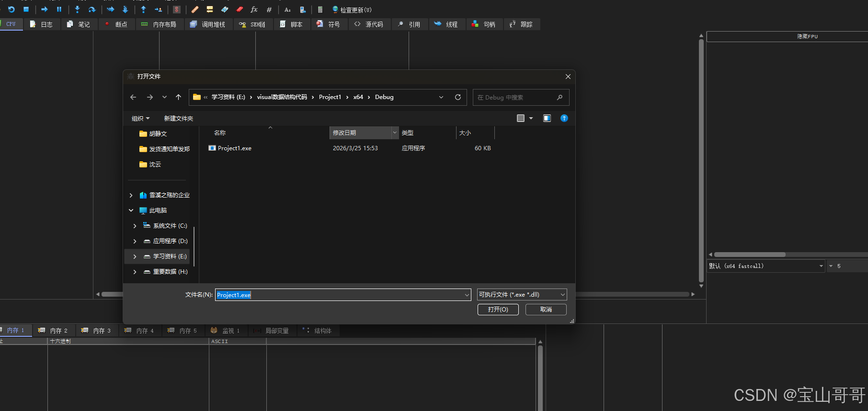Open 修改日期 column filter dropdown arrow
Screen dimensions: 868x411
click(x=395, y=133)
